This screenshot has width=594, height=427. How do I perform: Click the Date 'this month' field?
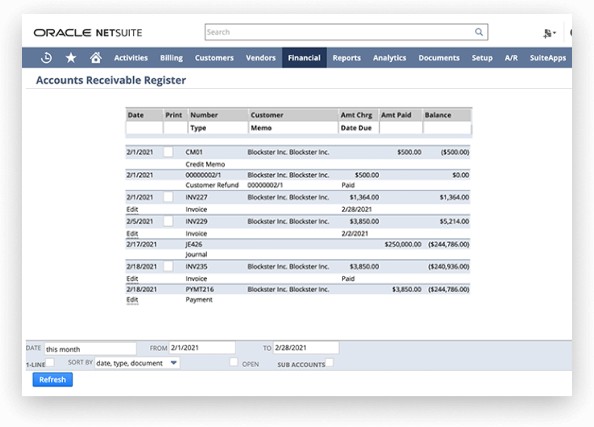click(90, 349)
